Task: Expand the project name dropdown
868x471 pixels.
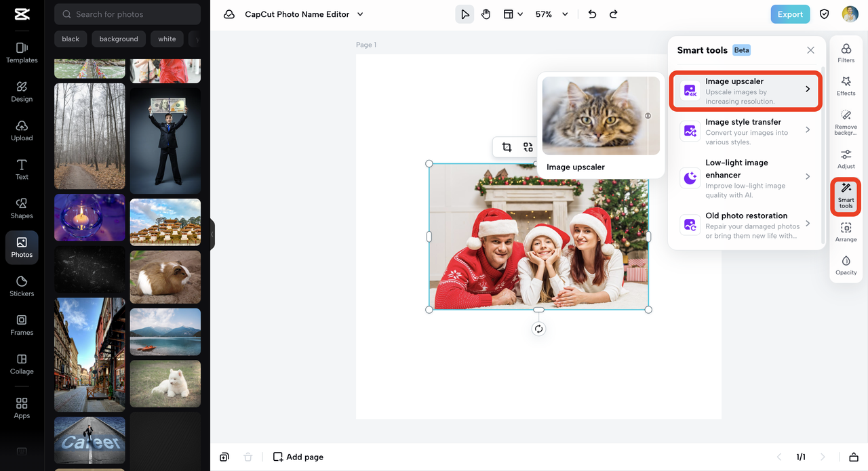Action: [360, 14]
